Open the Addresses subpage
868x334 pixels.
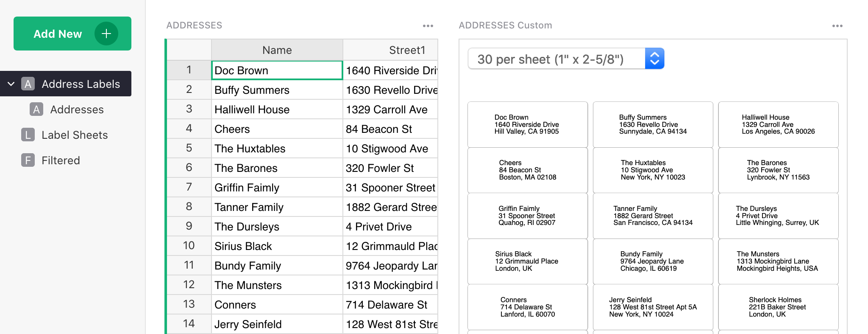click(x=77, y=109)
